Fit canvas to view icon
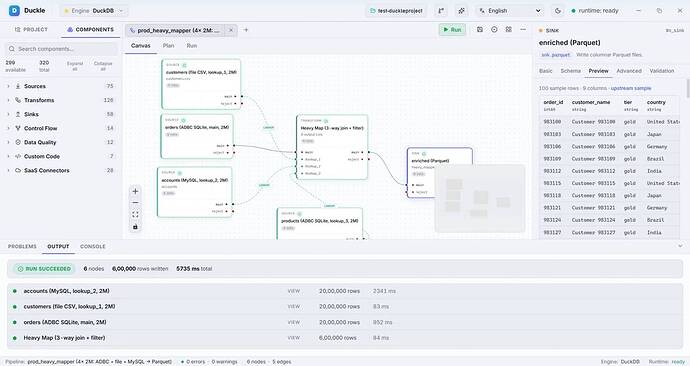The image size is (690, 366). 136,215
